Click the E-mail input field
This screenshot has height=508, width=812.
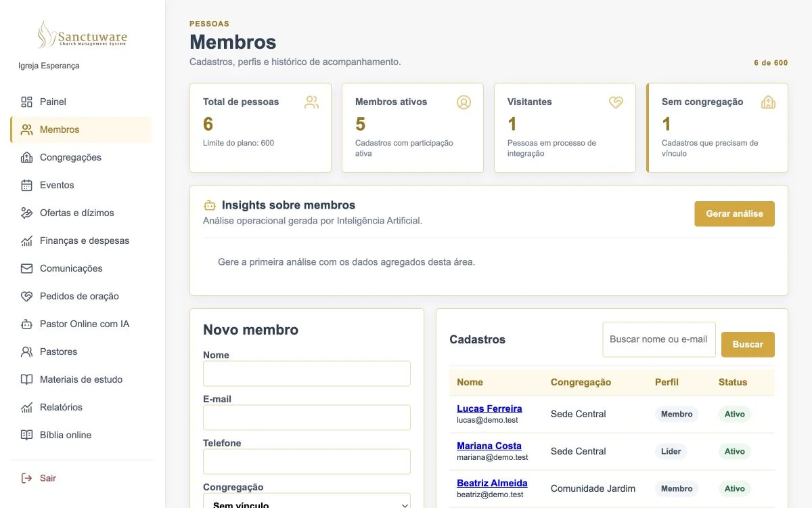tap(307, 418)
